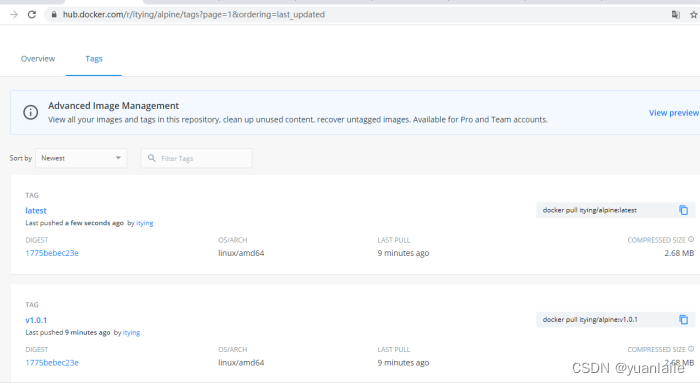This screenshot has width=700, height=385.
Task: Open the Sort by Newest dropdown
Action: click(x=81, y=158)
